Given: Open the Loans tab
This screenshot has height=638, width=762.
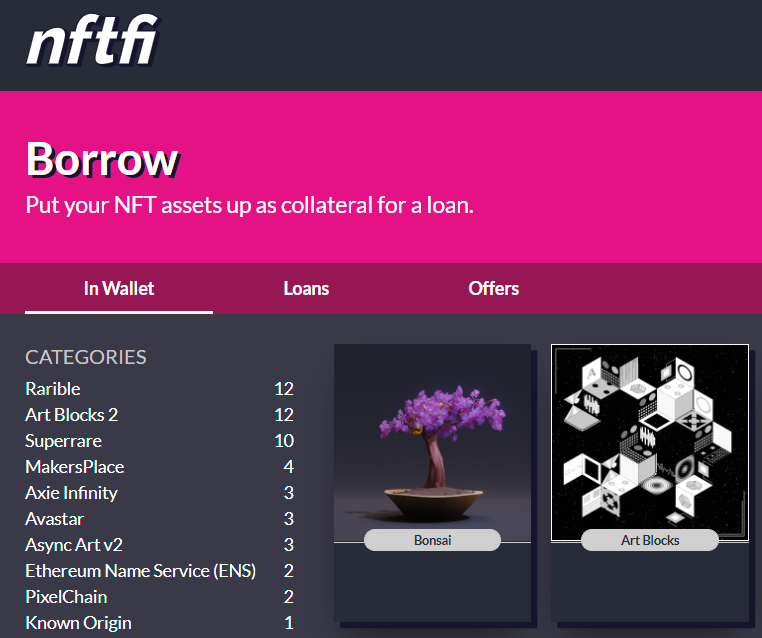Looking at the screenshot, I should [x=306, y=289].
